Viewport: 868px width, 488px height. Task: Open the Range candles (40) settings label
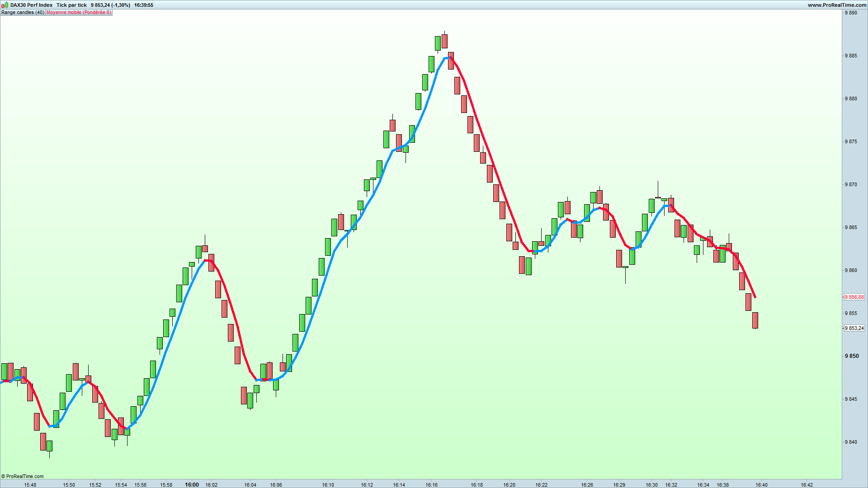pyautogui.click(x=23, y=12)
